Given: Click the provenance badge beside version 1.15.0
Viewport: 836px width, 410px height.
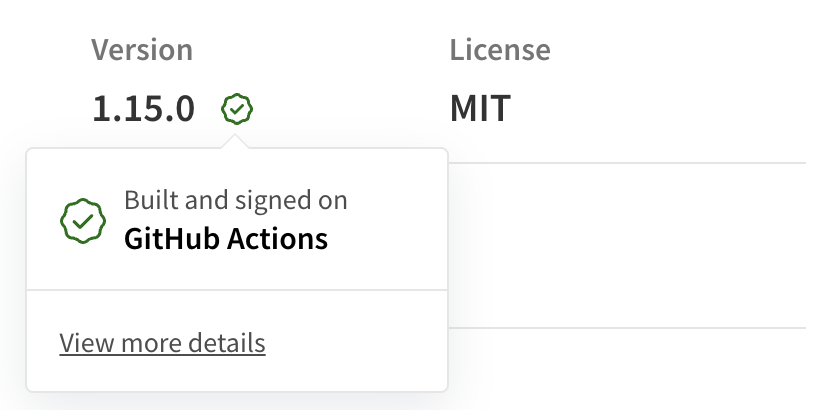Looking at the screenshot, I should tap(237, 108).
